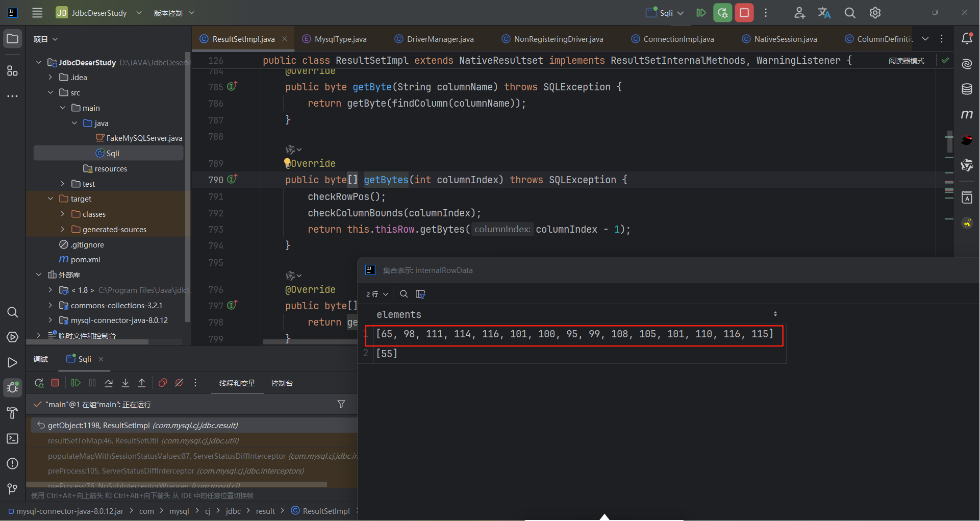Open the Project tool window icon
This screenshot has height=521, width=980.
click(13, 39)
